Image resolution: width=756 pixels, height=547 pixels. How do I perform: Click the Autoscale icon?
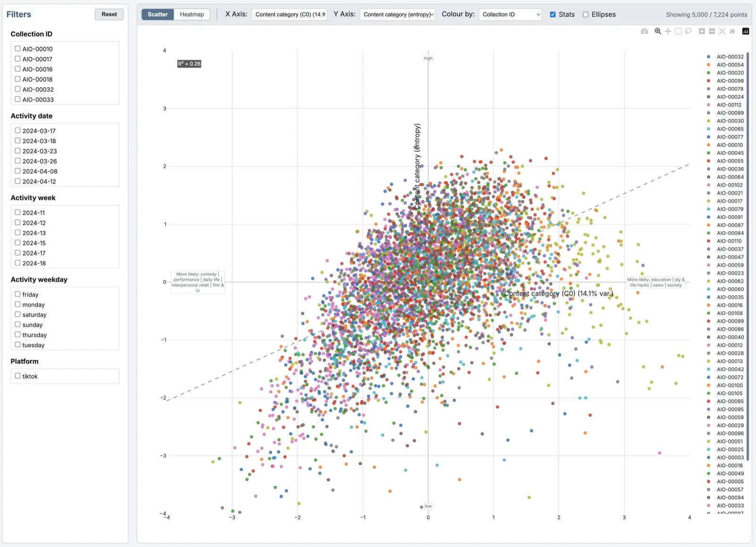(722, 31)
